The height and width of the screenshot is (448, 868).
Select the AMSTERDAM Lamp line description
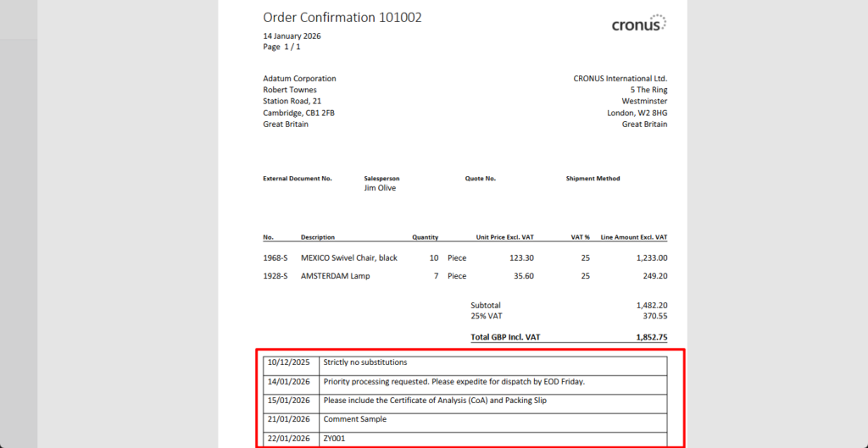coord(335,276)
